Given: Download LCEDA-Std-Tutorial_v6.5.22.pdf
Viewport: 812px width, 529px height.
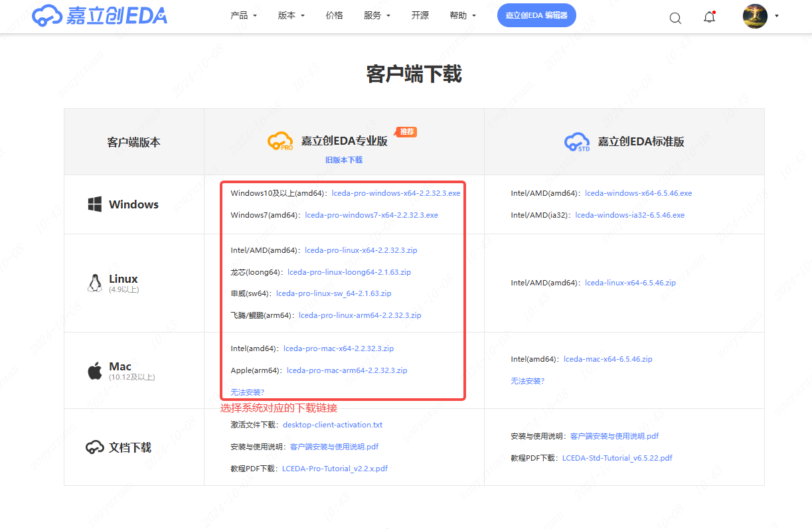Looking at the screenshot, I should pyautogui.click(x=617, y=458).
